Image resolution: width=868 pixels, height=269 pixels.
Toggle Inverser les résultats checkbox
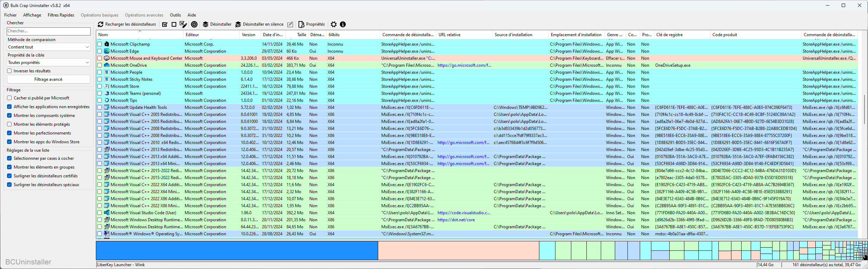[9, 71]
